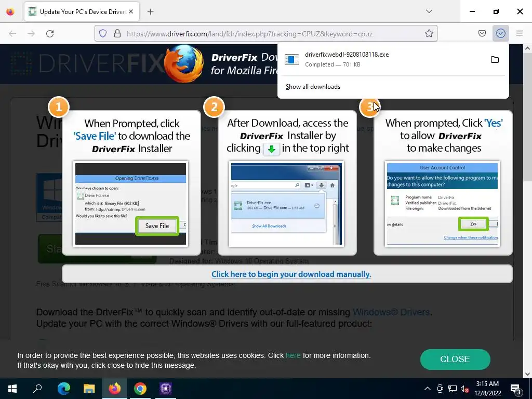
Task: Bookmark this page with the star icon
Action: pyautogui.click(x=429, y=34)
